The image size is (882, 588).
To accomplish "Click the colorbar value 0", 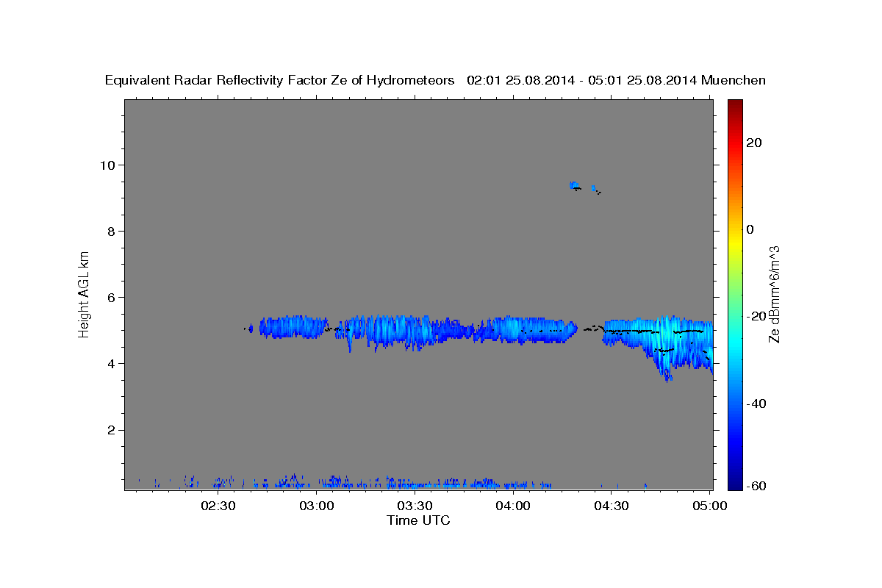I will pyautogui.click(x=750, y=229).
